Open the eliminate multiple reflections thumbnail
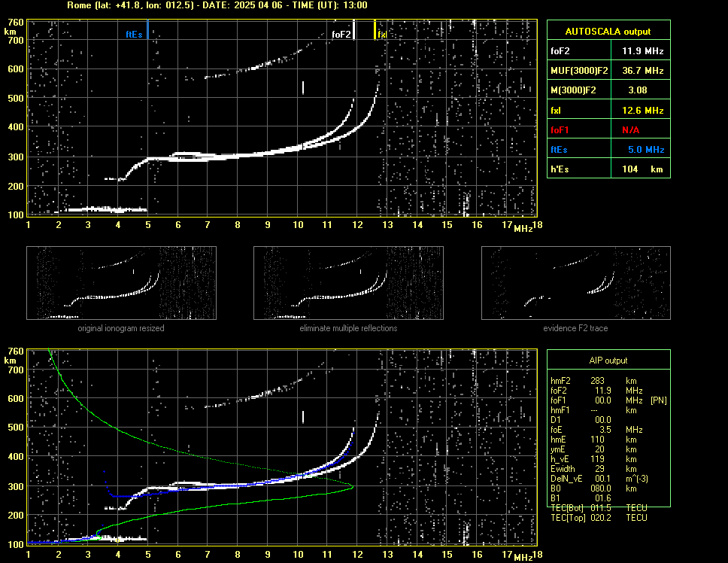This screenshot has width=728, height=563. [348, 283]
